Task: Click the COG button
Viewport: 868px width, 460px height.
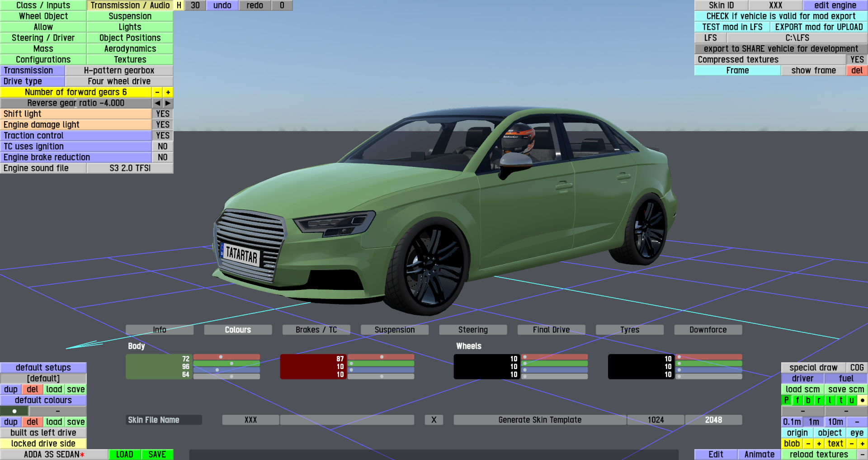Action: coord(857,368)
